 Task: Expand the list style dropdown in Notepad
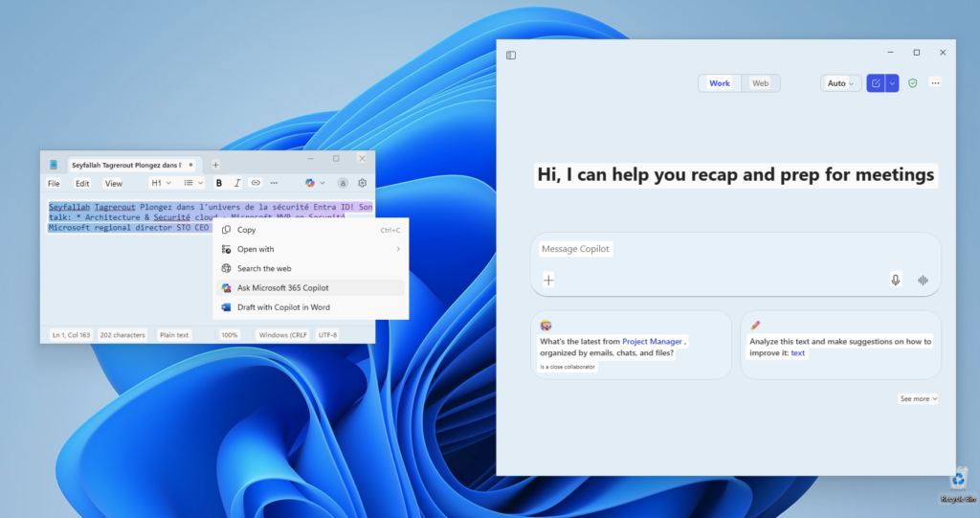(x=193, y=183)
